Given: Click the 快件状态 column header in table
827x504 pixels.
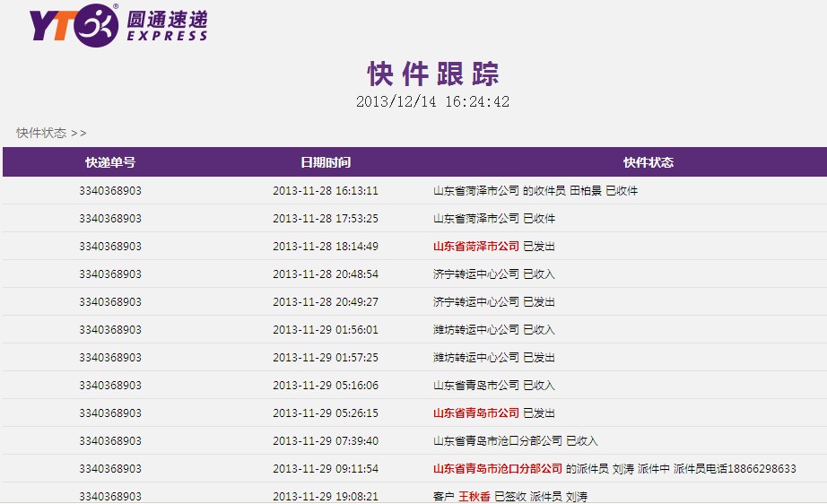Looking at the screenshot, I should [x=649, y=162].
